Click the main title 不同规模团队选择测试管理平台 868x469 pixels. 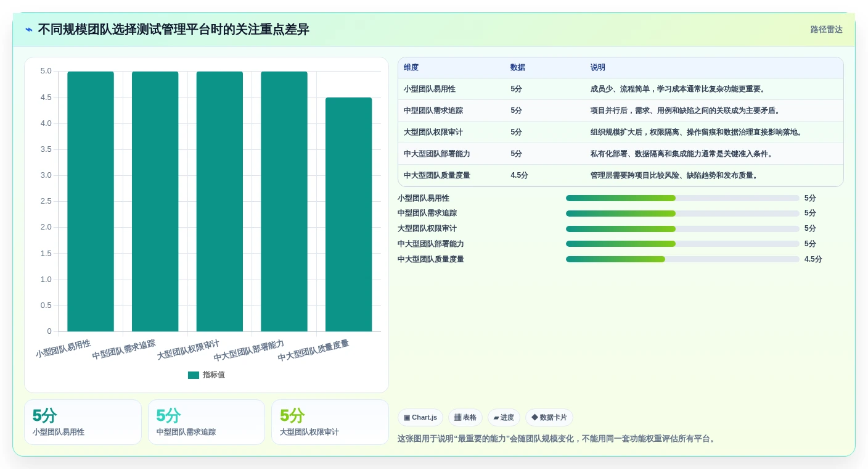(173, 30)
